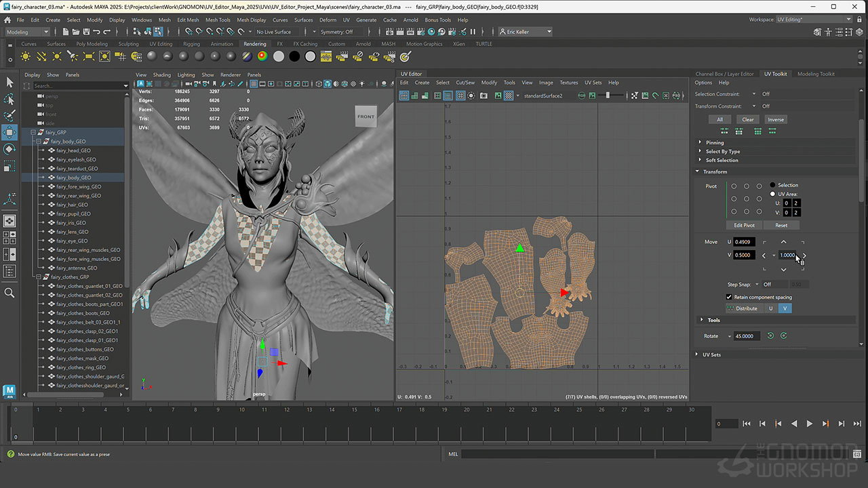Switch to the Modeling Toolkit tab
The height and width of the screenshot is (488, 868).
pyautogui.click(x=816, y=74)
